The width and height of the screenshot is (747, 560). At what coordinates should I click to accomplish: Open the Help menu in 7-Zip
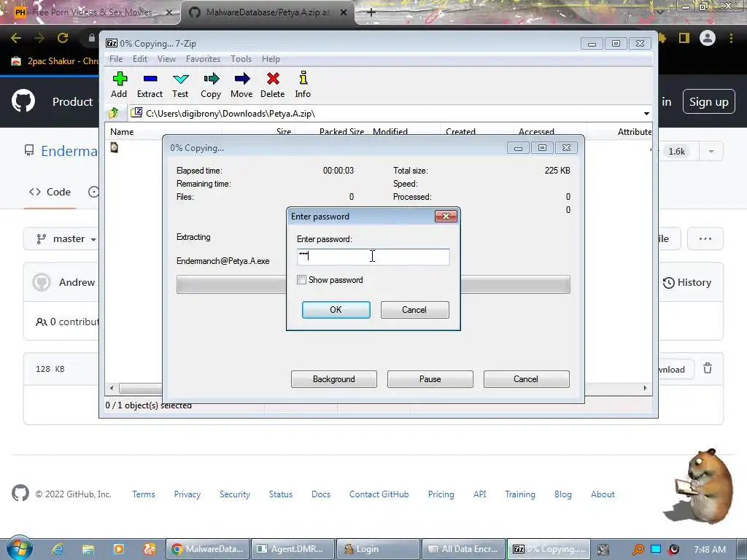click(x=271, y=59)
